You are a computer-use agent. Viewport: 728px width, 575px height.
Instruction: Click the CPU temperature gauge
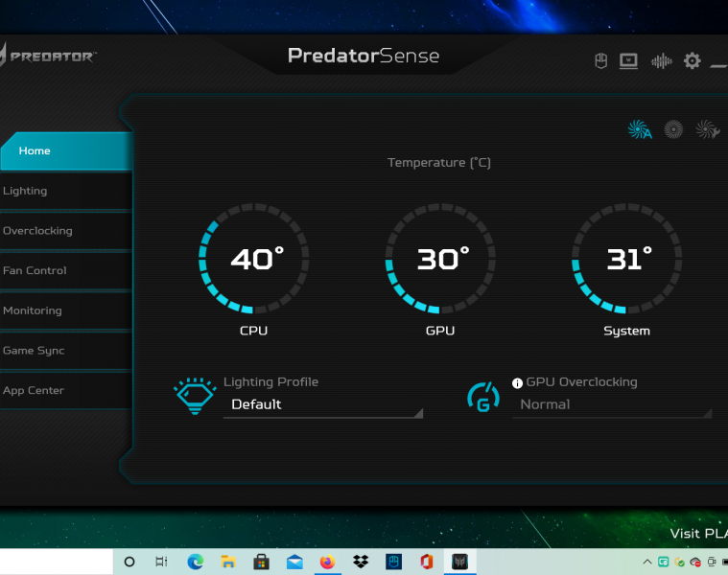coord(253,259)
